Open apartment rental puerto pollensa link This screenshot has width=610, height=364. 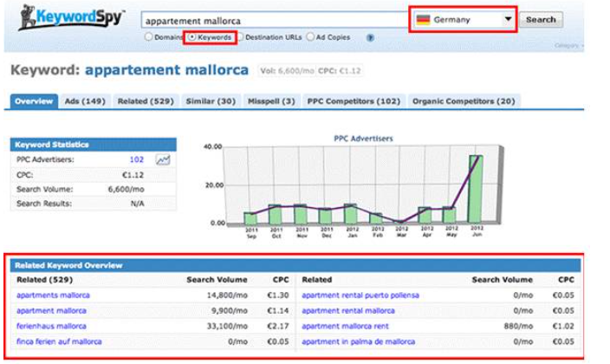tap(360, 295)
